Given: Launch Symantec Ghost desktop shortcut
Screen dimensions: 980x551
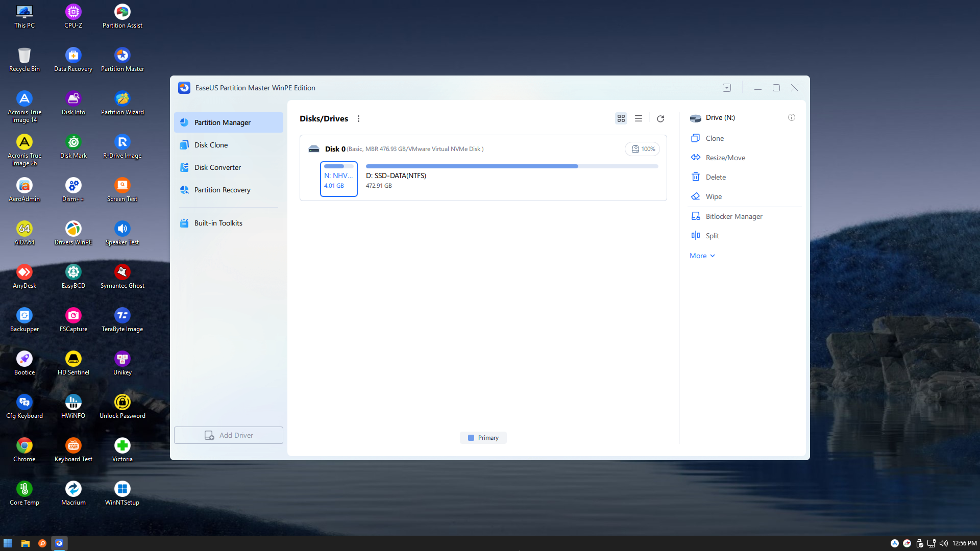Looking at the screenshot, I should [x=122, y=277].
